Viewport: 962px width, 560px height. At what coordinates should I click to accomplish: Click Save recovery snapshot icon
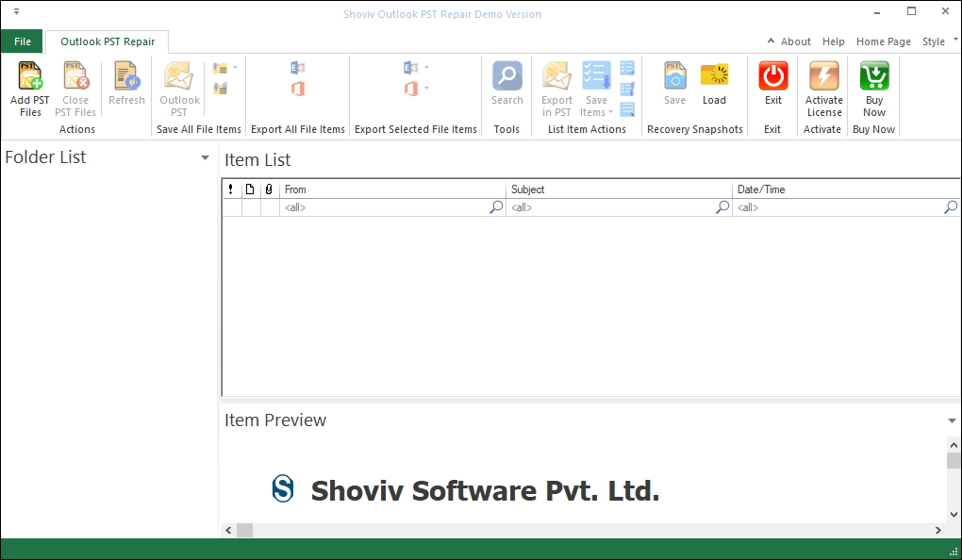pos(674,75)
